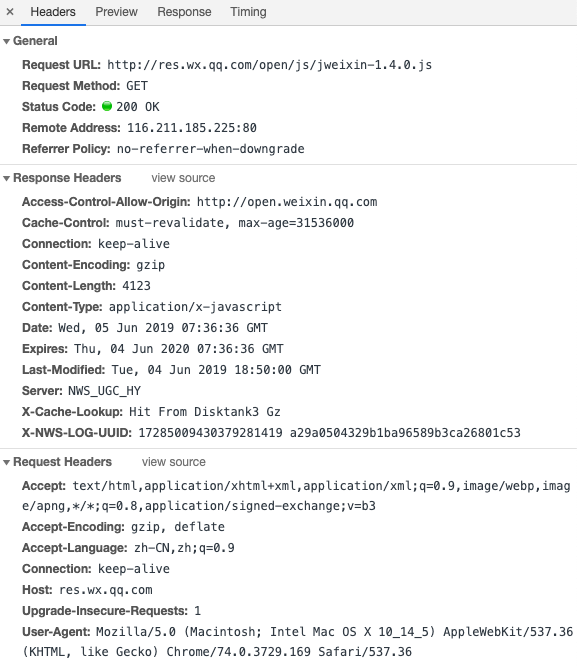Viewport: 577px width, 666px height.
Task: Click the X-NWS-LOG-UUID value
Action: tap(329, 433)
